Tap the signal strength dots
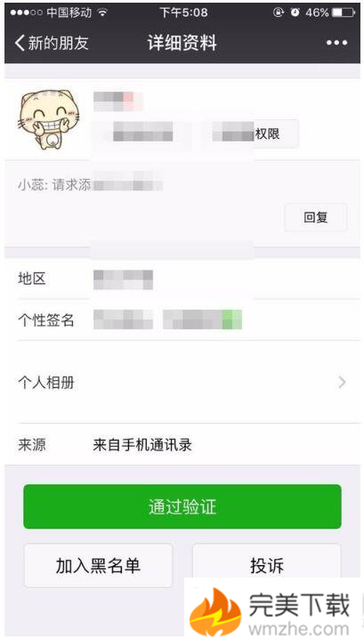 [26, 12]
